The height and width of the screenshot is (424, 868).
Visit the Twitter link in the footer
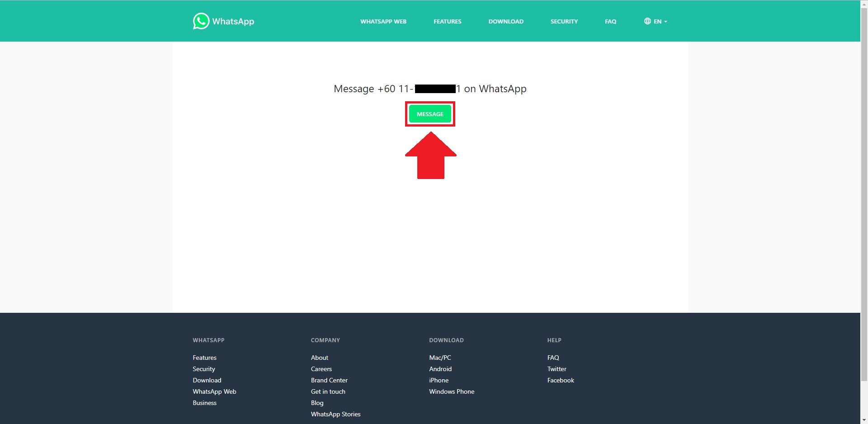point(557,369)
